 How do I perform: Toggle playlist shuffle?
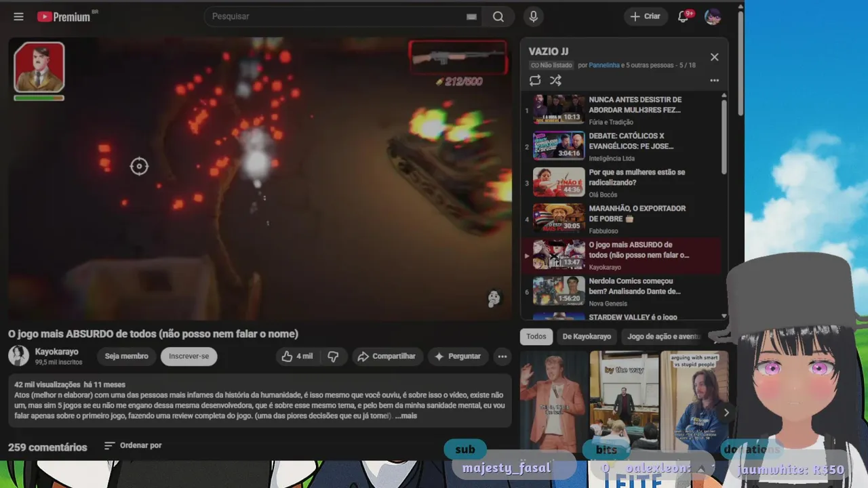tap(555, 81)
